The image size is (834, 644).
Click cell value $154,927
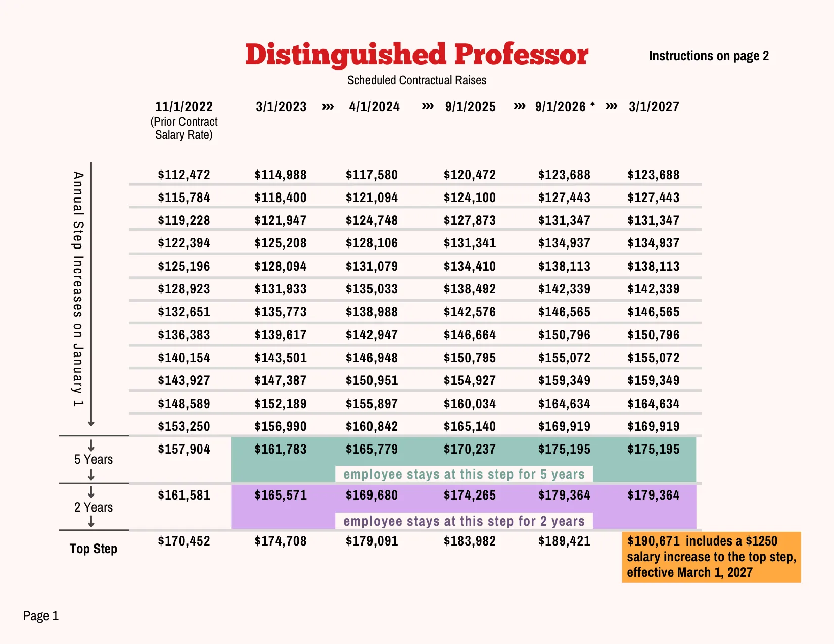(x=470, y=380)
